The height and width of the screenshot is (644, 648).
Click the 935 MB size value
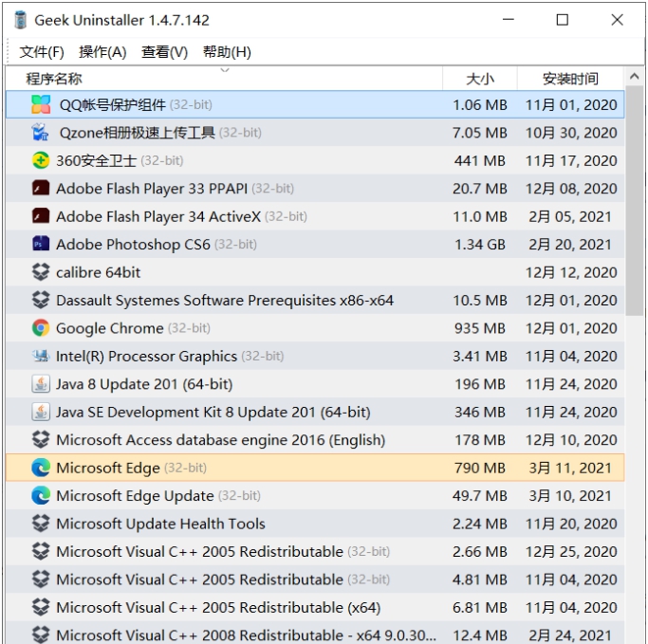tap(480, 328)
